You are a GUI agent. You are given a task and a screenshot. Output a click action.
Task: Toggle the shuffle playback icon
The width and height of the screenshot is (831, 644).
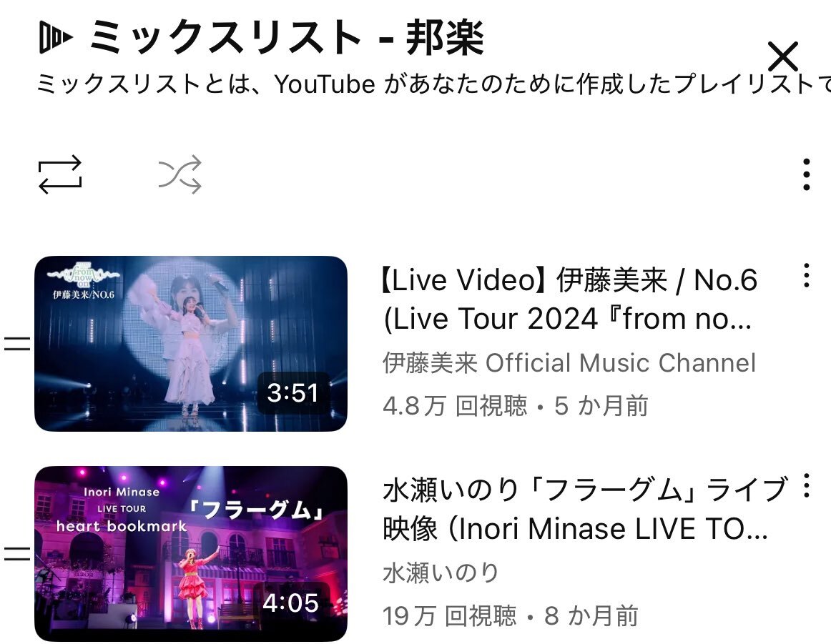click(180, 174)
